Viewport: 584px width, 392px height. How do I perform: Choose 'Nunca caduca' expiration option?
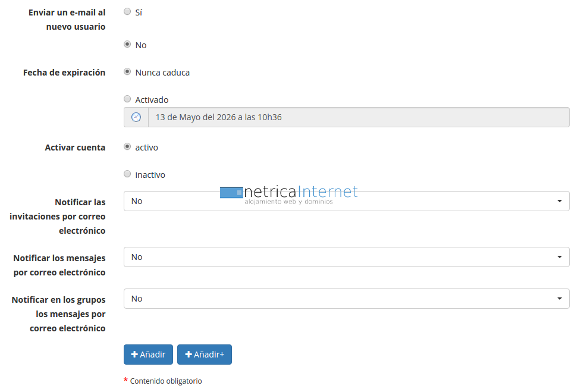(127, 71)
